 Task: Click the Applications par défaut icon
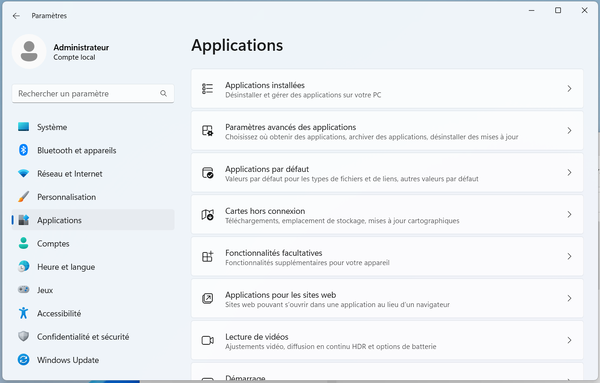207,173
